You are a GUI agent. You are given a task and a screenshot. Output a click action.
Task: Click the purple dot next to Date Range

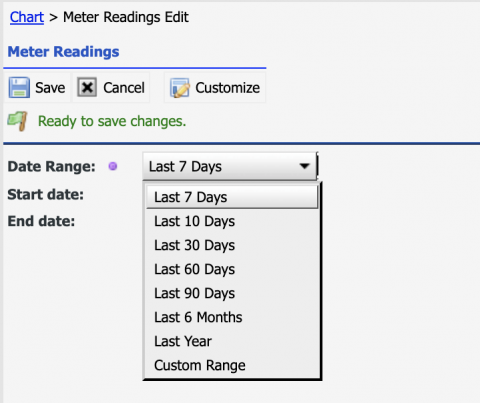[113, 166]
